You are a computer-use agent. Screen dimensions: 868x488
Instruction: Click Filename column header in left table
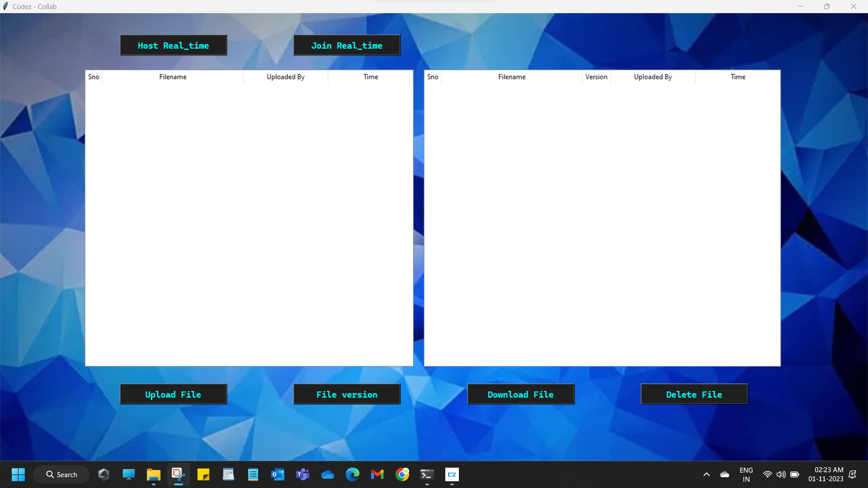[x=173, y=77]
